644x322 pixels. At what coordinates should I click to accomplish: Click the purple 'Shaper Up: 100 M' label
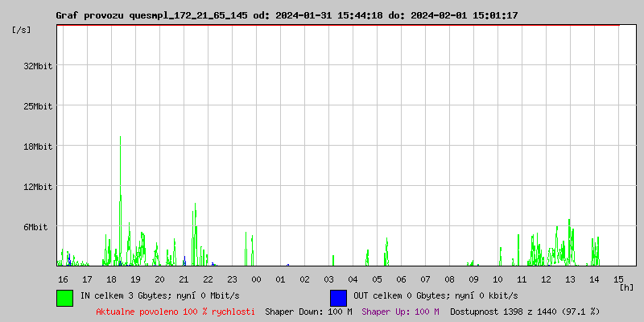(x=400, y=311)
